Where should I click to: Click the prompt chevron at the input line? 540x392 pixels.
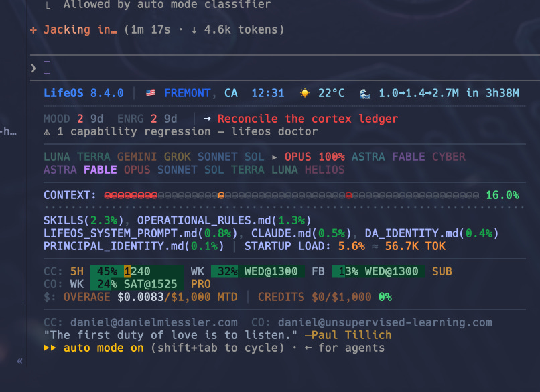33,68
